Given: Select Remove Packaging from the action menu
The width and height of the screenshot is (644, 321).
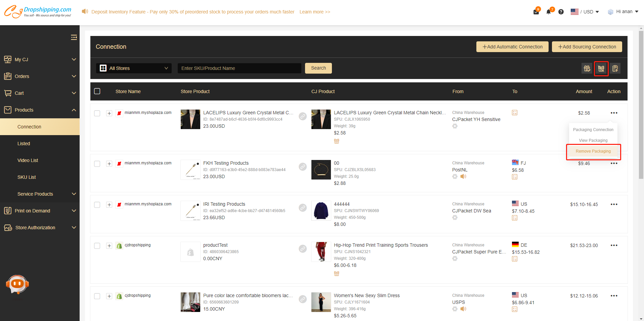Looking at the screenshot, I should [x=593, y=151].
